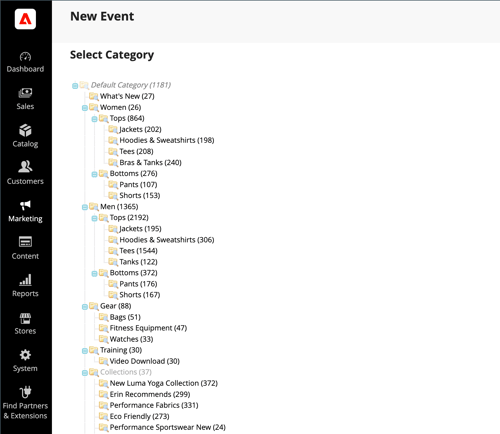Select Bottoms (372) under Men
This screenshot has width=500, height=434.
[x=133, y=273]
